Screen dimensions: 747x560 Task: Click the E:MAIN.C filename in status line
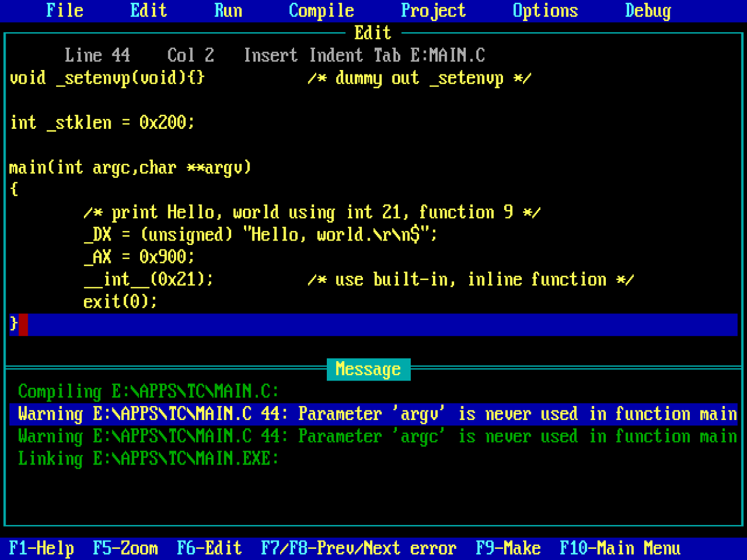[x=449, y=55]
